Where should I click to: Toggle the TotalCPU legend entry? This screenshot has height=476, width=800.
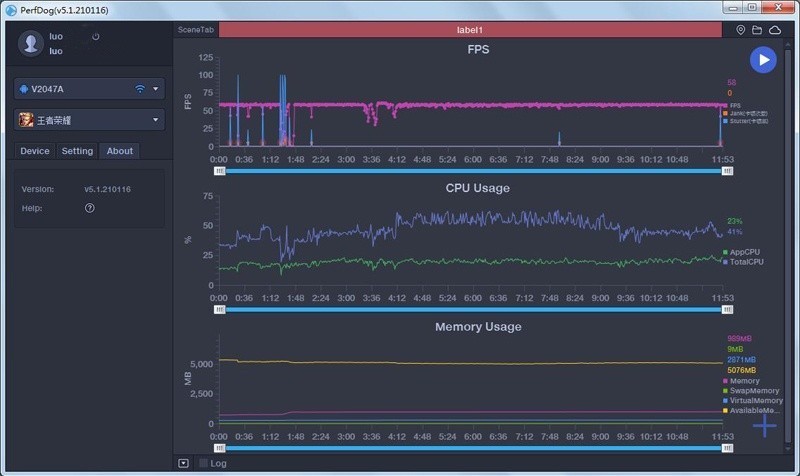746,261
